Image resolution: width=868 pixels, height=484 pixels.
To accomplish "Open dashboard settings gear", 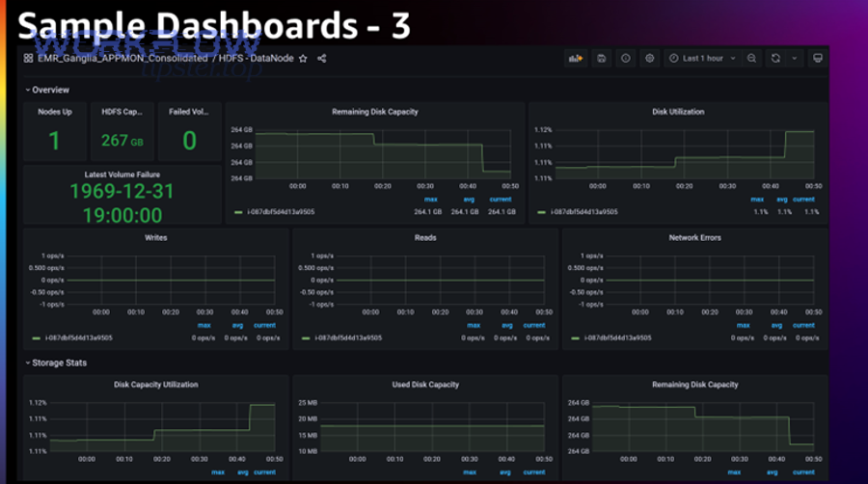I will tap(650, 58).
